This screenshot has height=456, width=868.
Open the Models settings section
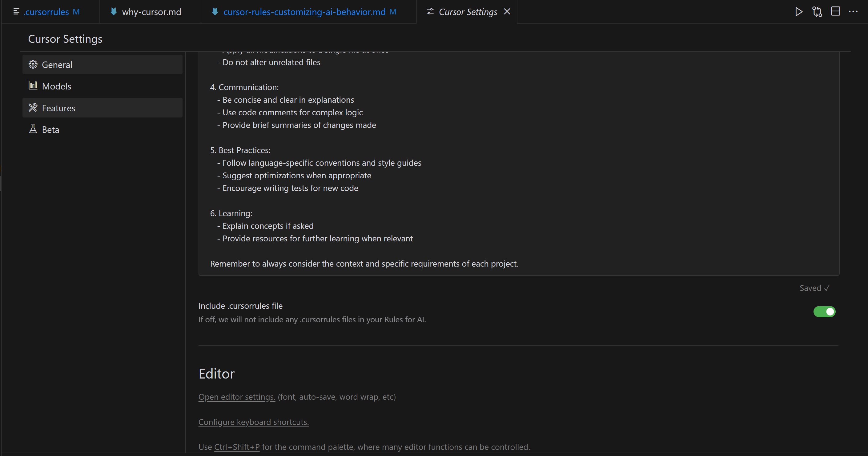[x=102, y=86]
